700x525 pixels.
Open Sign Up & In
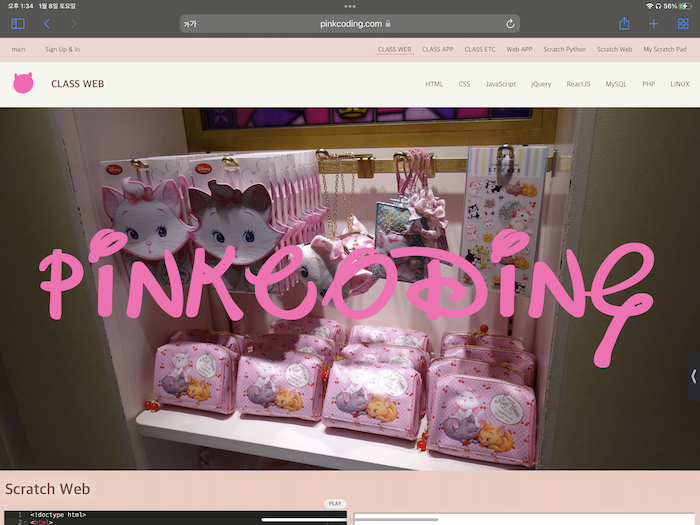coord(62,50)
